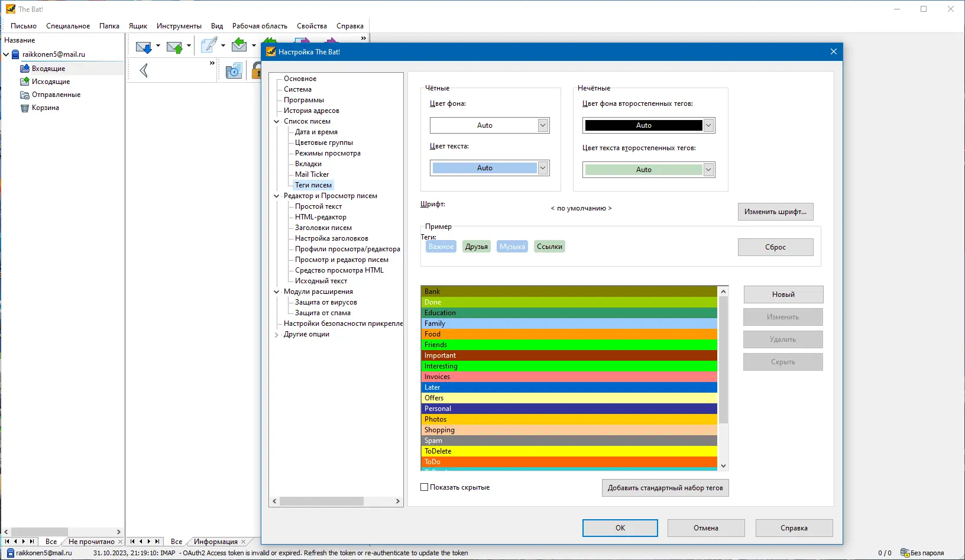Viewport: 965px width, 560px height.
Task: Open the Инструменты menu
Action: [x=179, y=26]
